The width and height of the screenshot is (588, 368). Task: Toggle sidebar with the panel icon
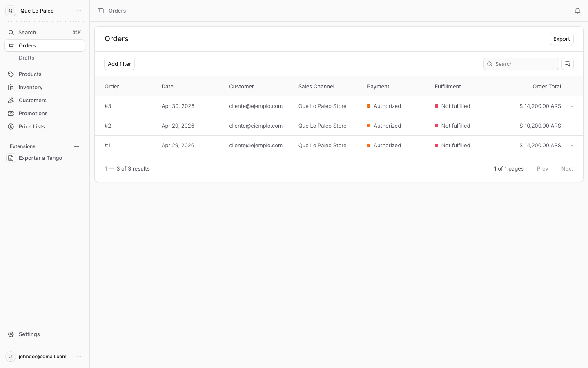pyautogui.click(x=100, y=11)
